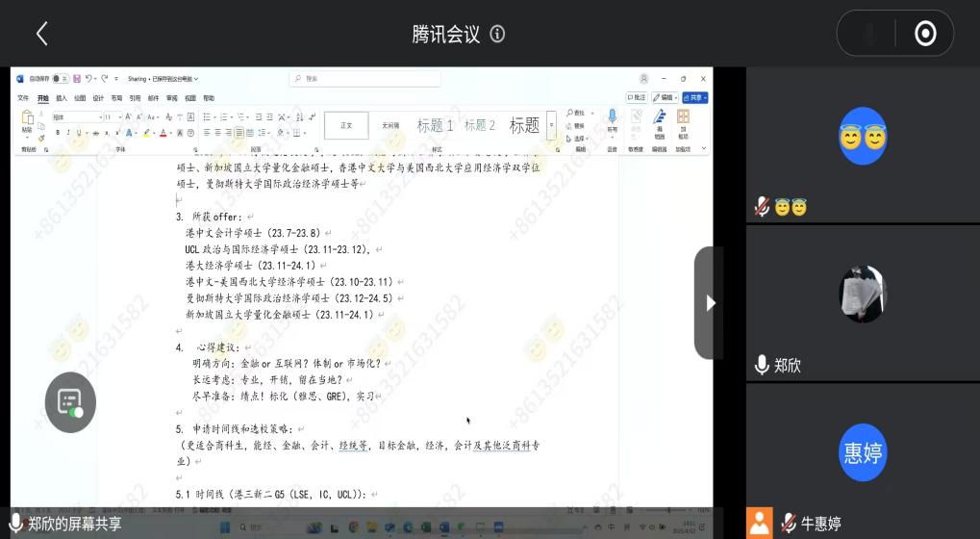Viewport: 980px width, 539px height.
Task: Click the record circle icon at top right
Action: point(925,34)
